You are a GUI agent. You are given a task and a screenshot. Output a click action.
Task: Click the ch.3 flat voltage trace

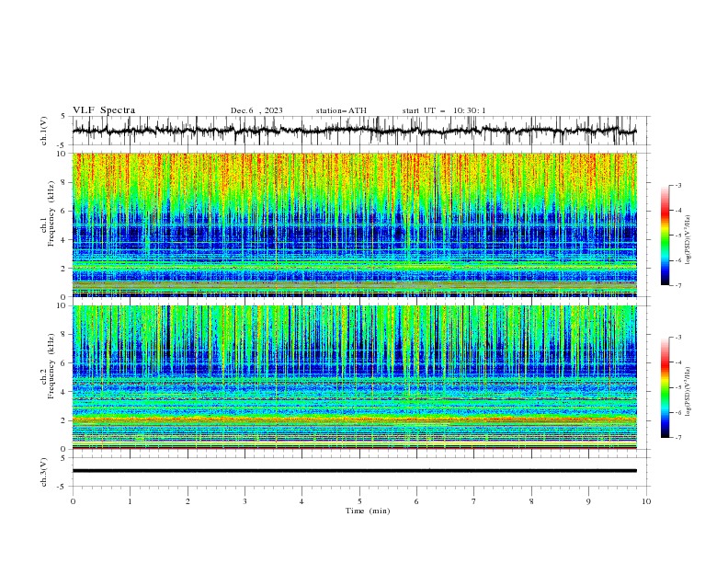(x=355, y=471)
